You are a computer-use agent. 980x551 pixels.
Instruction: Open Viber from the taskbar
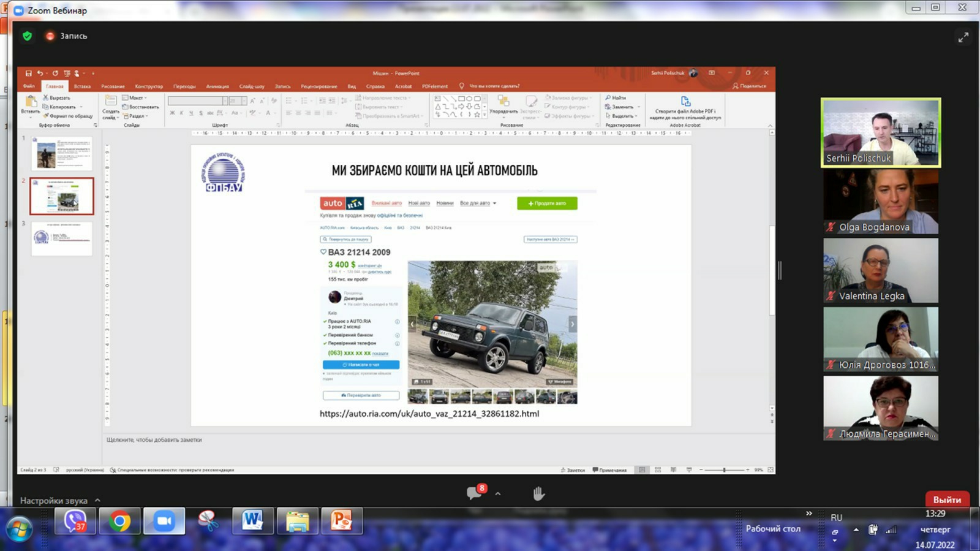(75, 522)
